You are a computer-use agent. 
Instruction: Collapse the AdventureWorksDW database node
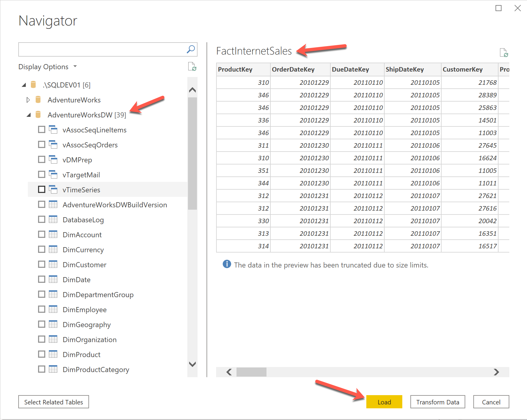29,115
